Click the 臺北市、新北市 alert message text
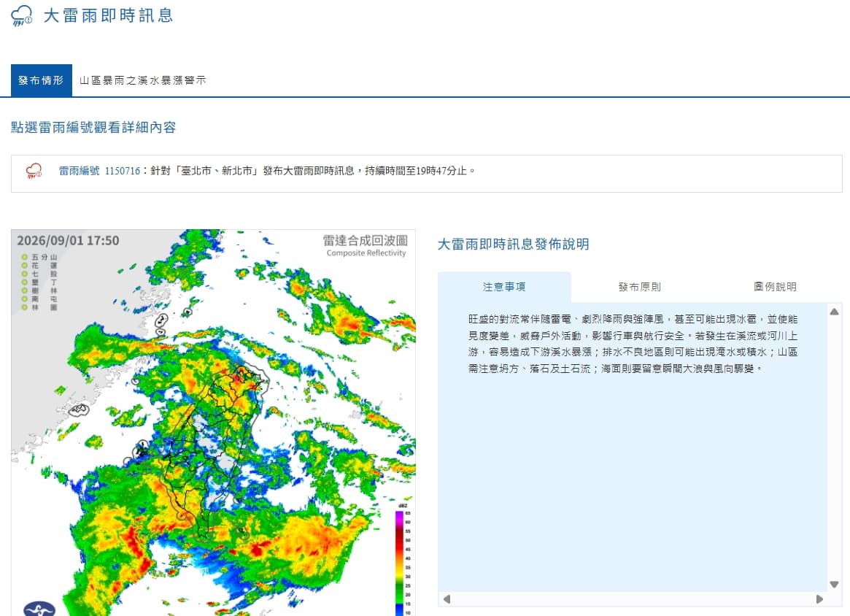The image size is (850, 616). (x=313, y=171)
